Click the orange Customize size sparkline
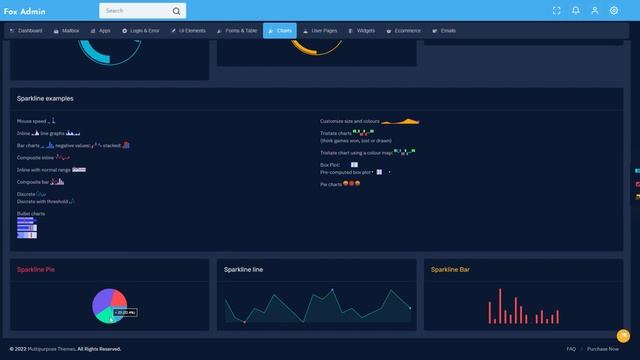 400,121
